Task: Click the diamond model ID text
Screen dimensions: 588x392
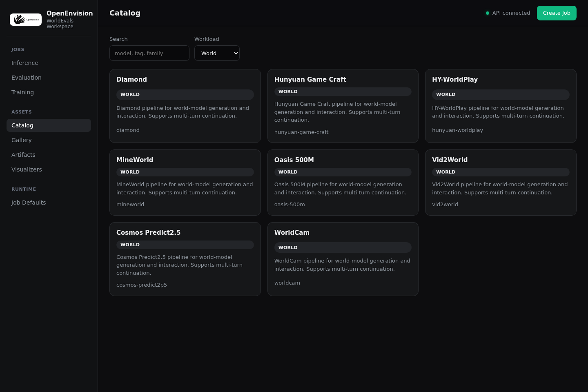Action: pyautogui.click(x=128, y=130)
